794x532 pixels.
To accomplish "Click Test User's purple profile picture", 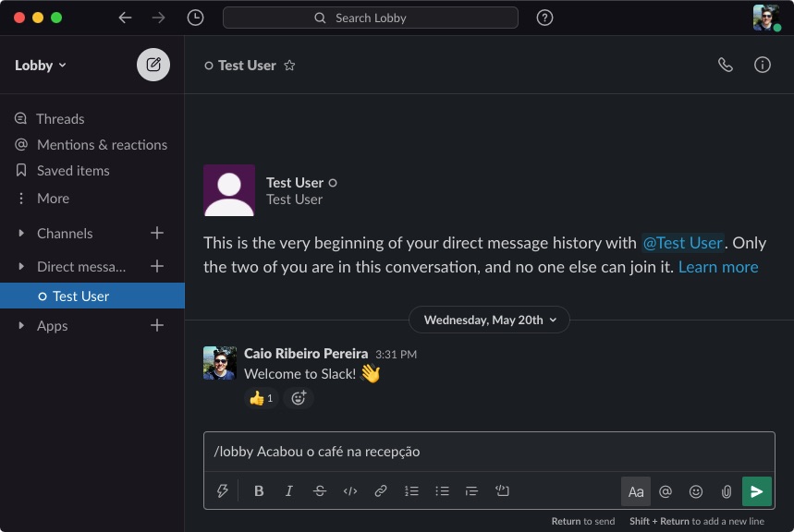I will pyautogui.click(x=229, y=190).
